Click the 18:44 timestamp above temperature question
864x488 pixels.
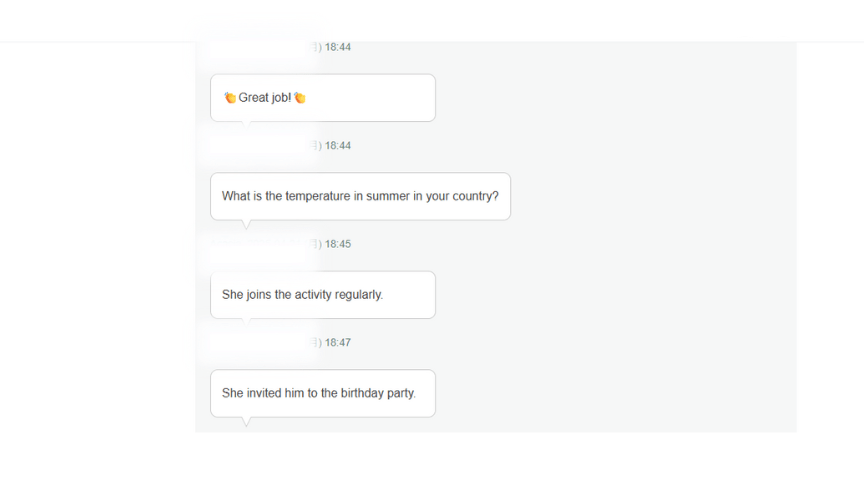click(x=338, y=146)
